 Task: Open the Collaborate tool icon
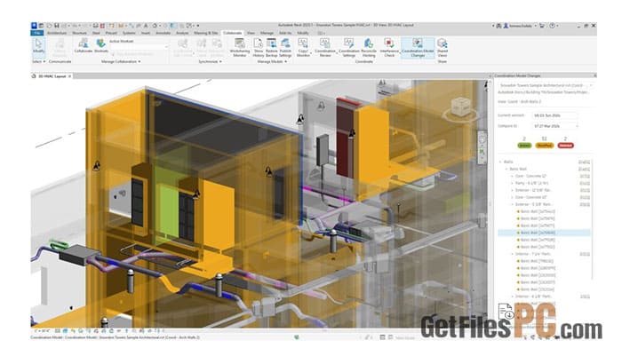tap(83, 45)
